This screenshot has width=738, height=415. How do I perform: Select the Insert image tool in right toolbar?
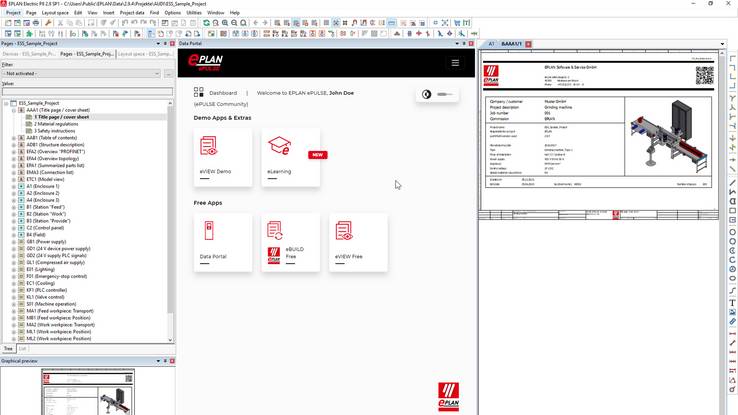(x=732, y=312)
